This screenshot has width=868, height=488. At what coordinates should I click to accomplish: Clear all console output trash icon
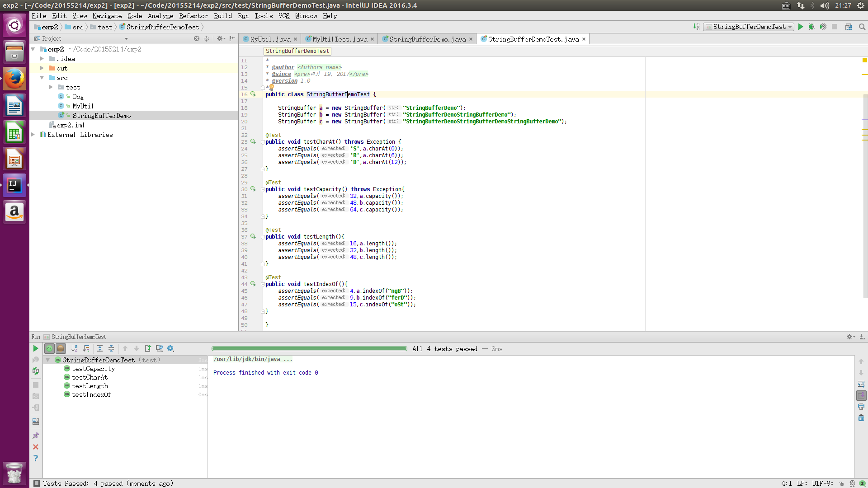pyautogui.click(x=861, y=418)
